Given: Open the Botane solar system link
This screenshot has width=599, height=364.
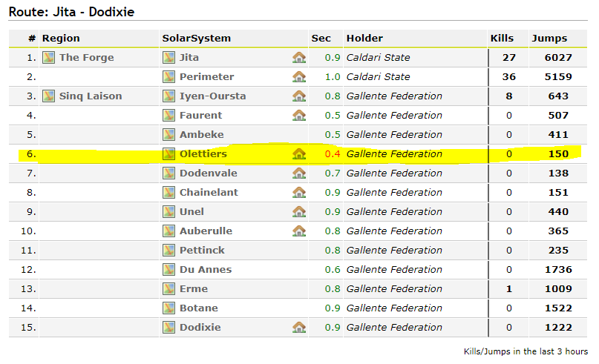Looking at the screenshot, I should 199,308.
